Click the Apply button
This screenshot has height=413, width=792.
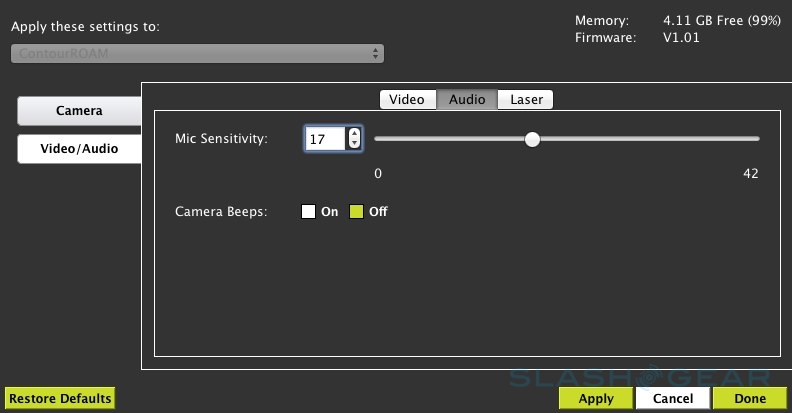click(x=596, y=398)
